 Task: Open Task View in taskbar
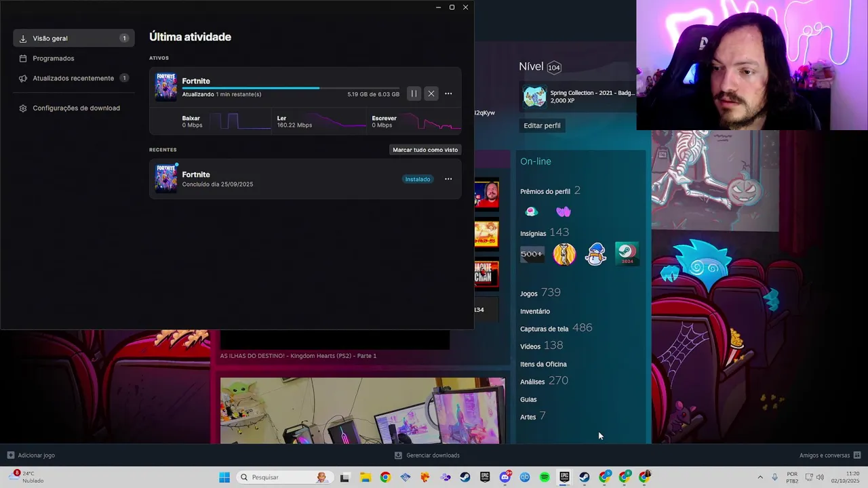(x=344, y=477)
